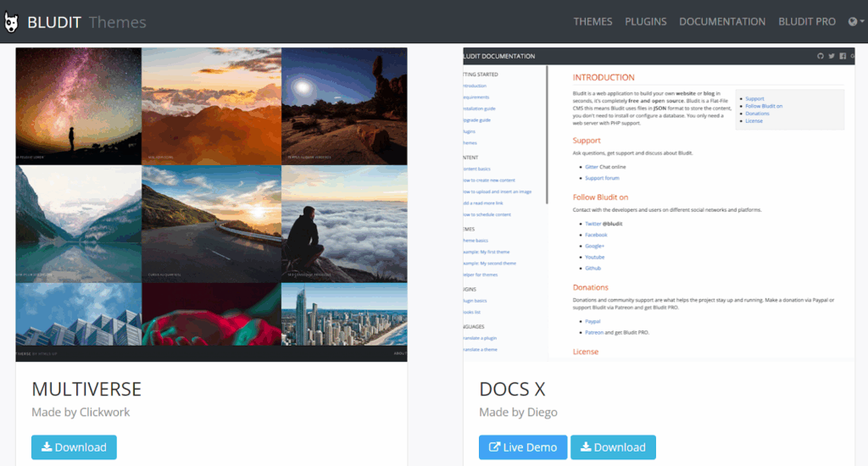Viewport: 868px width, 466px height.
Task: Click the MULTIVERSE theme heading
Action: (86, 389)
